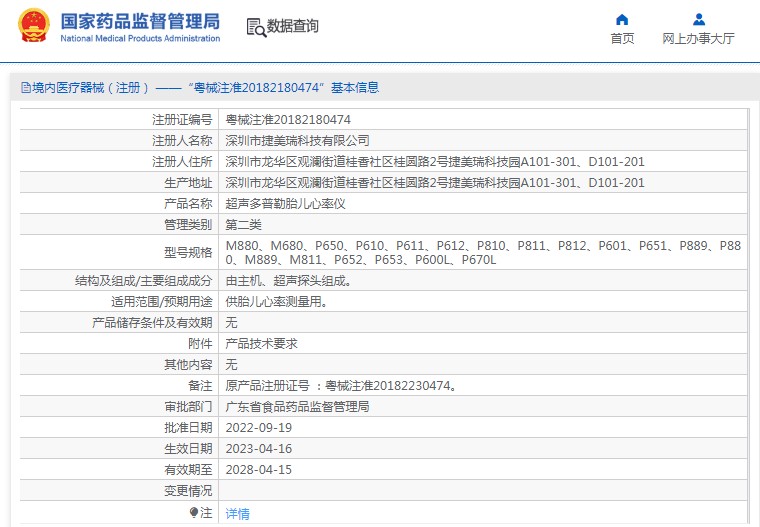Image resolution: width=760 pixels, height=527 pixels.
Task: Click the 审批部门 row label
Action: (188, 407)
